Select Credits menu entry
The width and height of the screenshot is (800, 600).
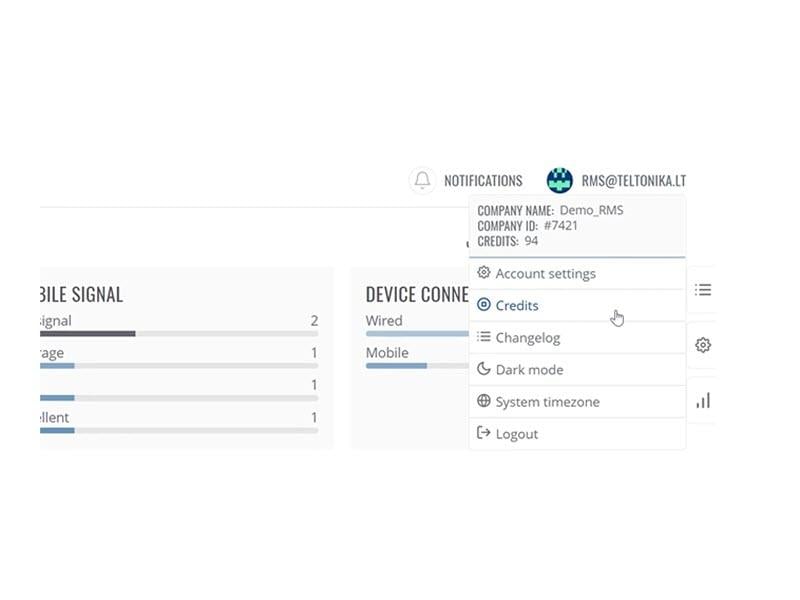(x=577, y=306)
